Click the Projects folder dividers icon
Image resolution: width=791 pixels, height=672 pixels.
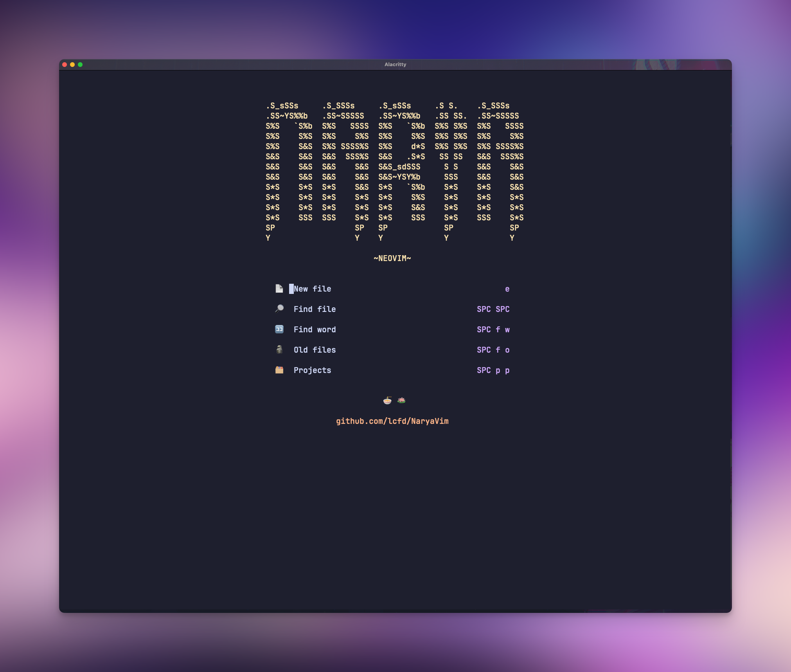[279, 370]
